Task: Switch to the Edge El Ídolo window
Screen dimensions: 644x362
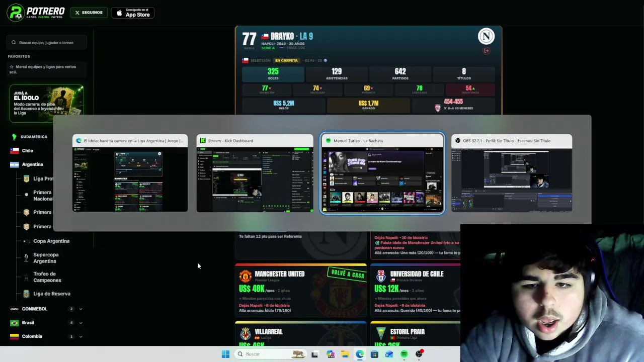Action: pos(130,173)
